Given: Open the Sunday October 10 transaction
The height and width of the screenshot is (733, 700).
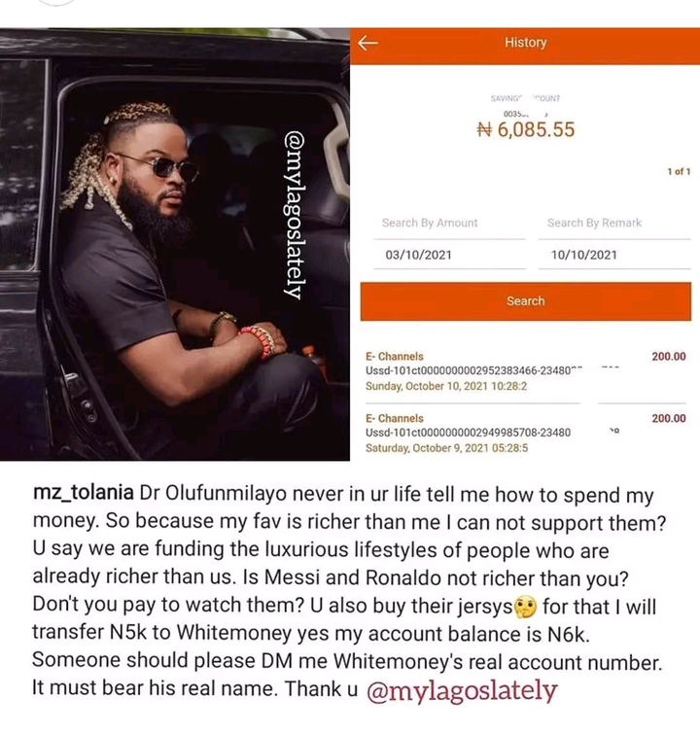Looking at the screenshot, I should coord(526,371).
